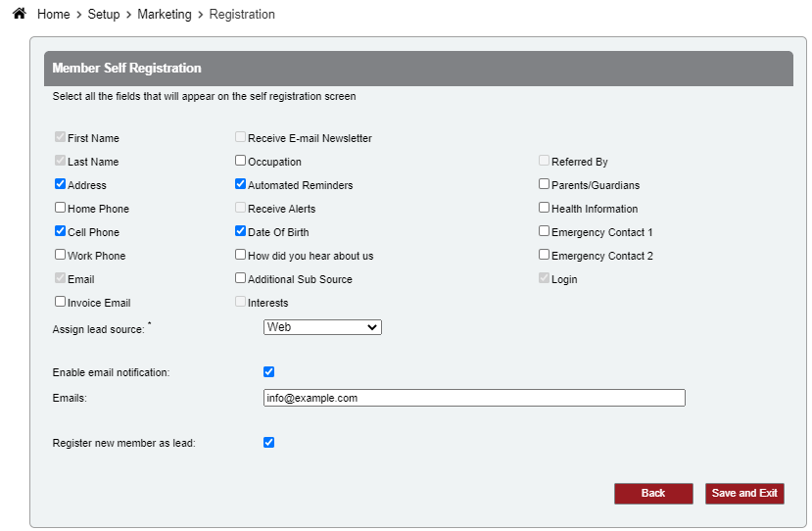
Task: Uncheck the Cell Phone field
Action: [x=61, y=231]
